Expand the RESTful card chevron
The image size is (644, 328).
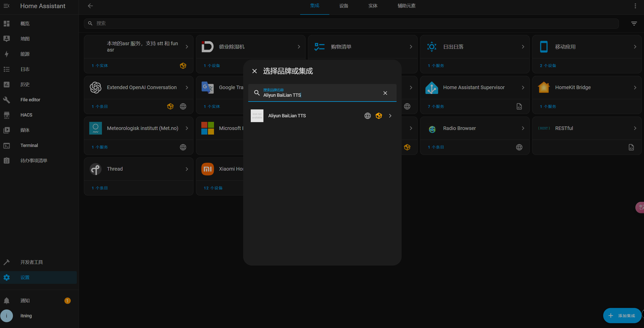[x=635, y=128]
